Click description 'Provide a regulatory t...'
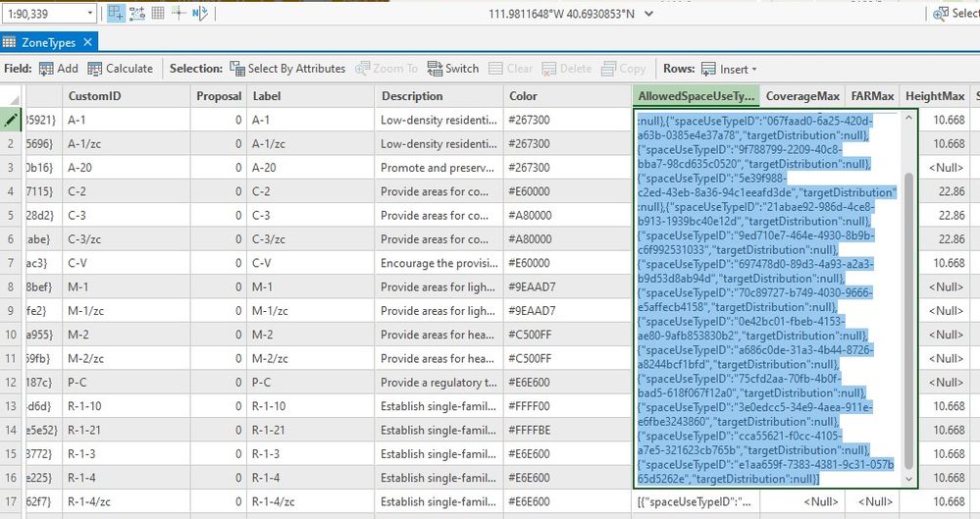 click(x=438, y=382)
